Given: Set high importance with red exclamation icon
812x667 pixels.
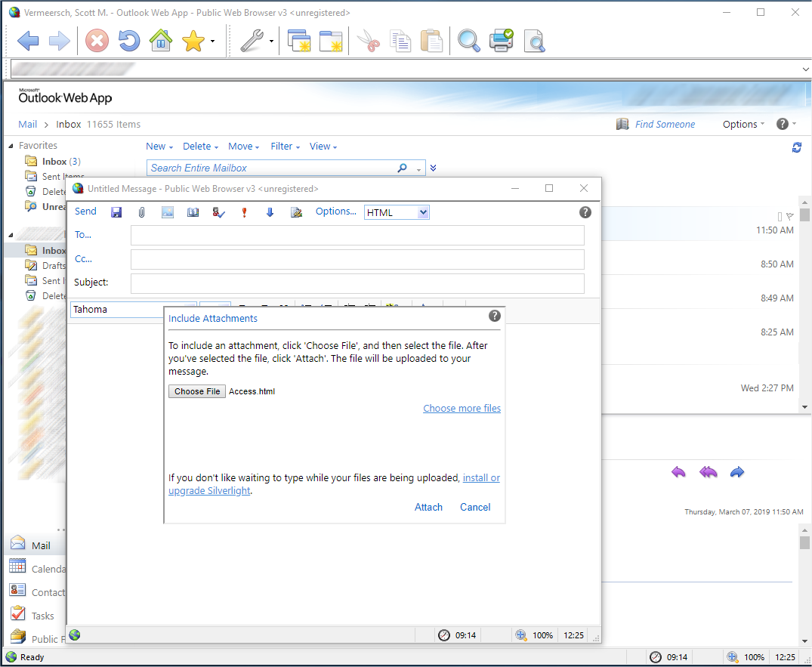Looking at the screenshot, I should pos(244,212).
